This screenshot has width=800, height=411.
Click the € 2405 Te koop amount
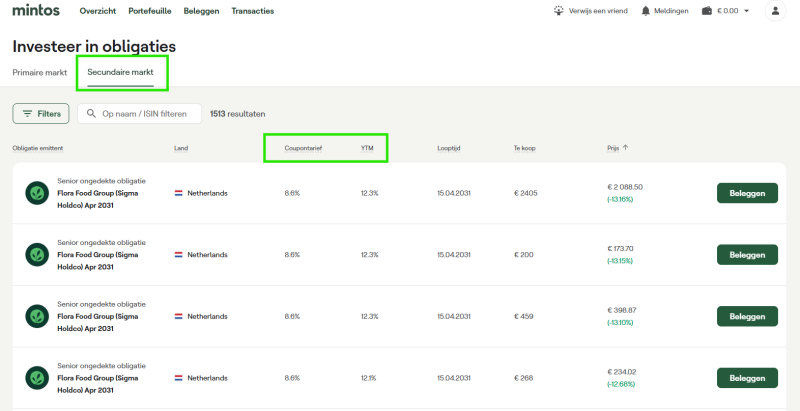[526, 193]
